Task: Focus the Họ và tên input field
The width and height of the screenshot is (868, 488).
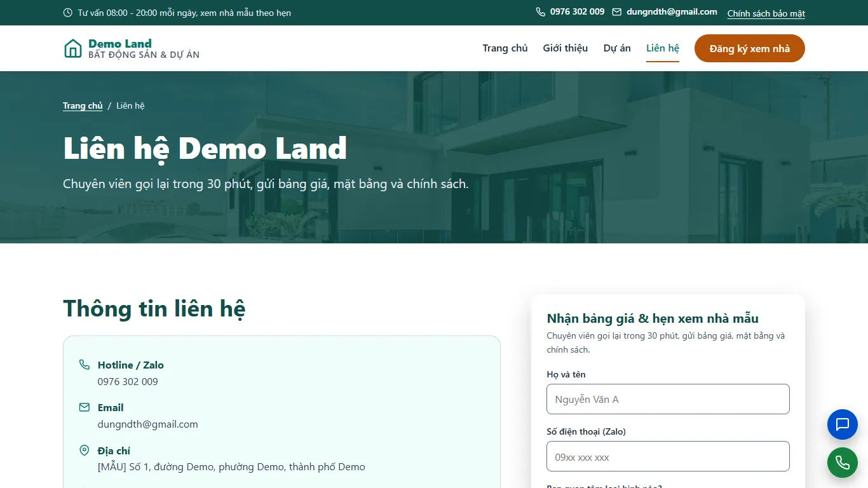Action: click(668, 399)
